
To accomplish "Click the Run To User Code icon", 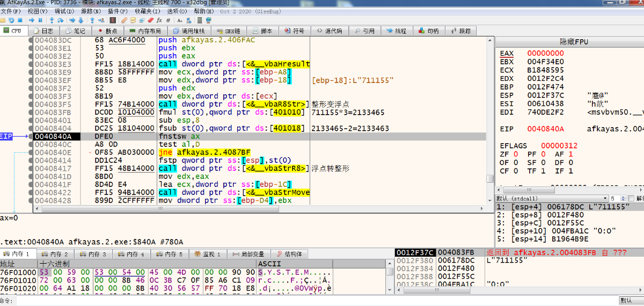I will 101,20.
